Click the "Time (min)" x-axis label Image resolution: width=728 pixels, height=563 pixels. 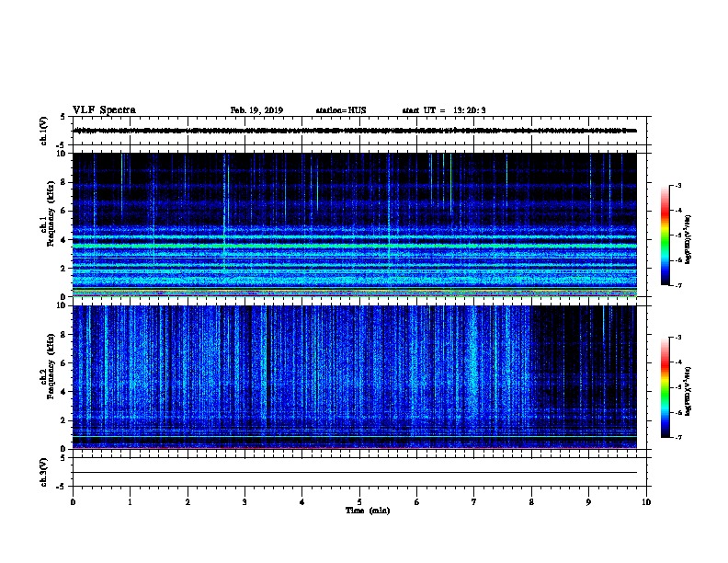[x=368, y=511]
